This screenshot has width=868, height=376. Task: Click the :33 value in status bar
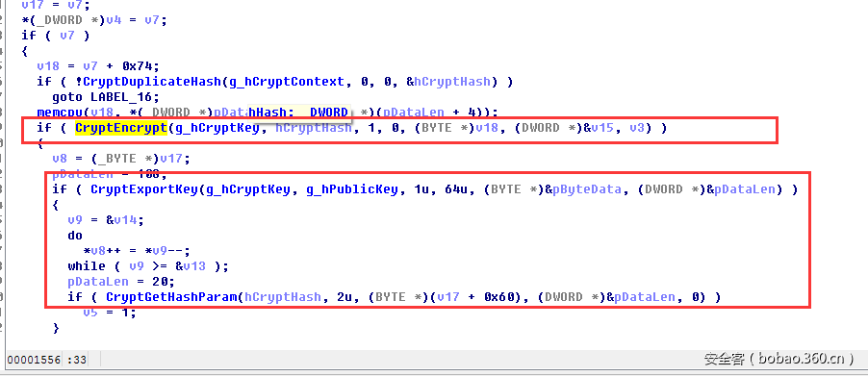(x=76, y=360)
